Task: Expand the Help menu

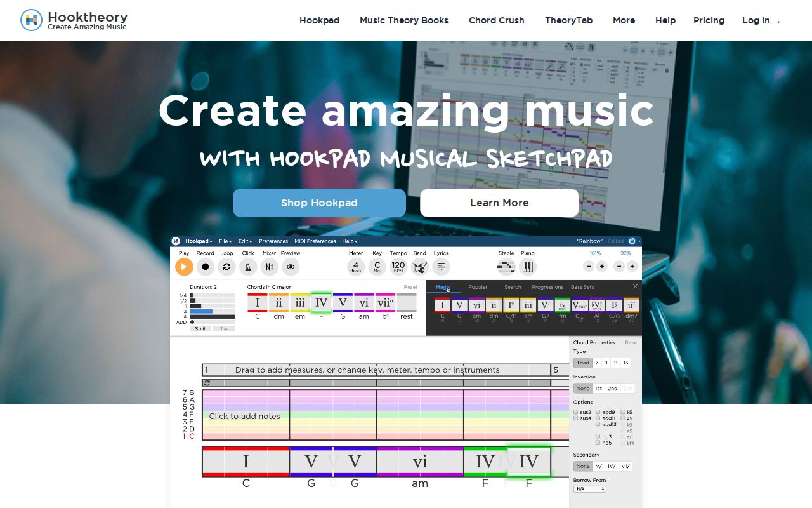Action: 348,241
